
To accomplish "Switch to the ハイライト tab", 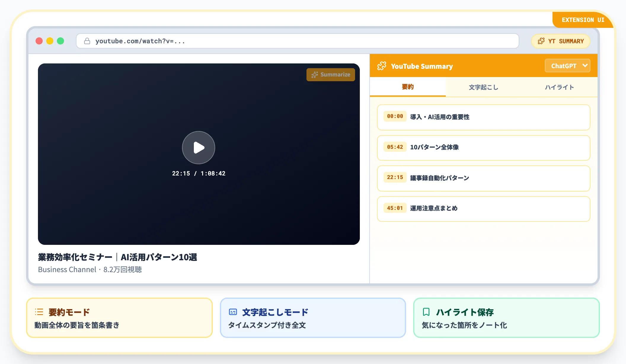I will pos(559,87).
